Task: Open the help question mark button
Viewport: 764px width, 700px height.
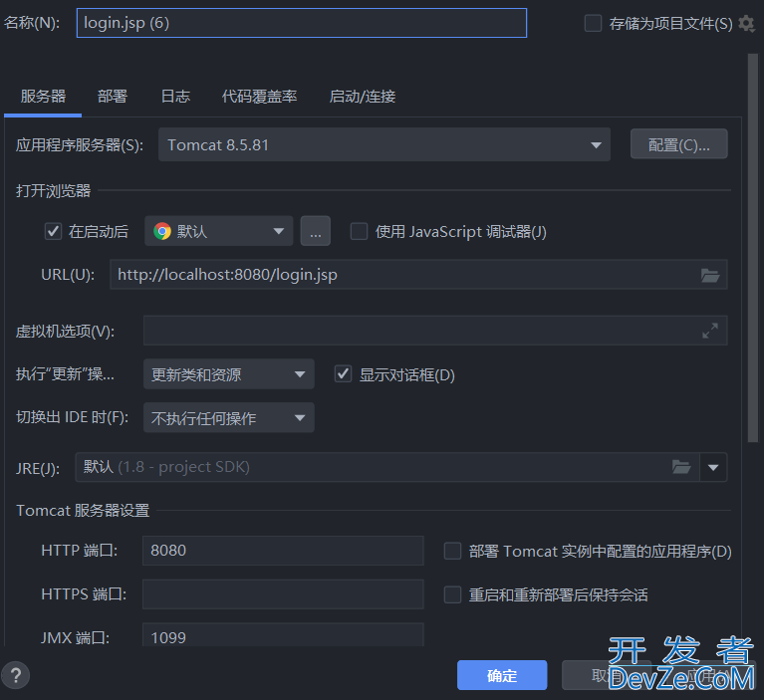Action: tap(16, 676)
